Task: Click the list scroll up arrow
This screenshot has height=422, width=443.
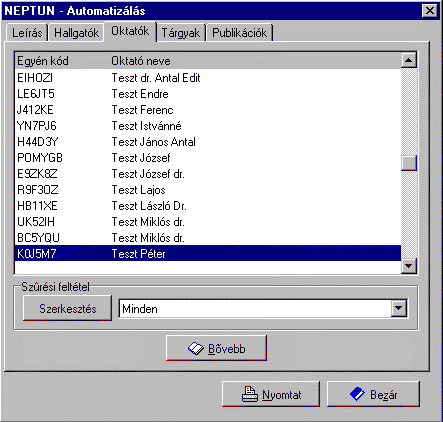Action: (409, 60)
